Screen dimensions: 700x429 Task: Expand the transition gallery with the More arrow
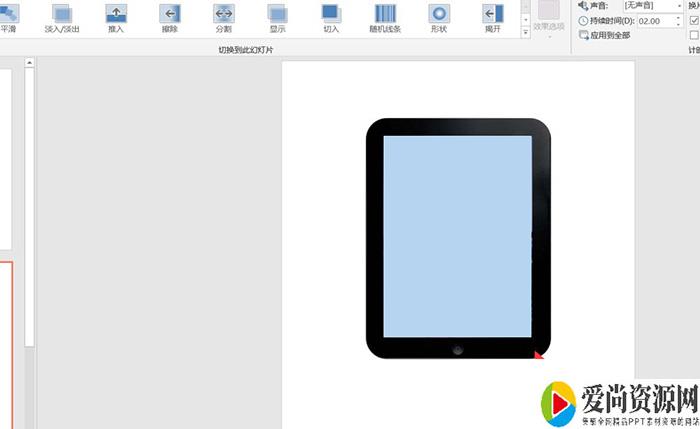pyautogui.click(x=526, y=32)
